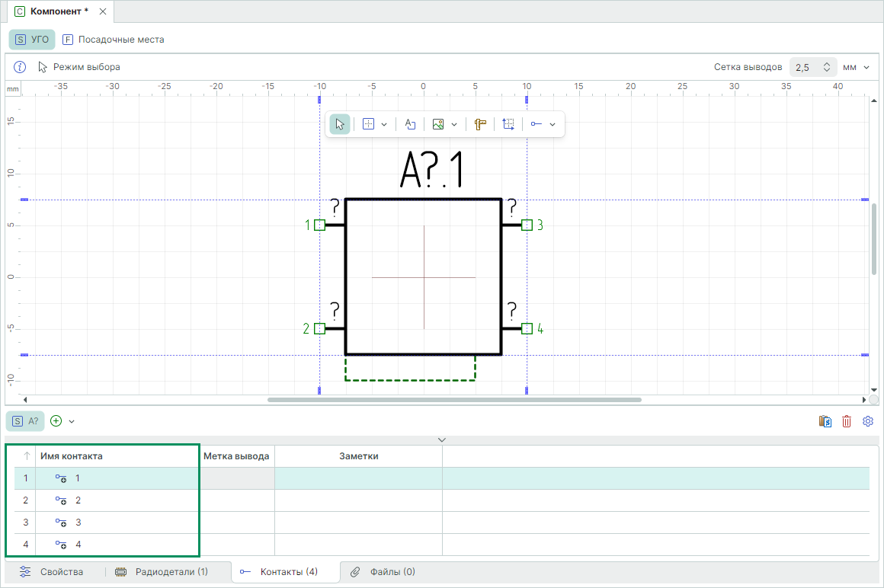
Task: Click the set origin coordinates tool
Action: pos(508,124)
